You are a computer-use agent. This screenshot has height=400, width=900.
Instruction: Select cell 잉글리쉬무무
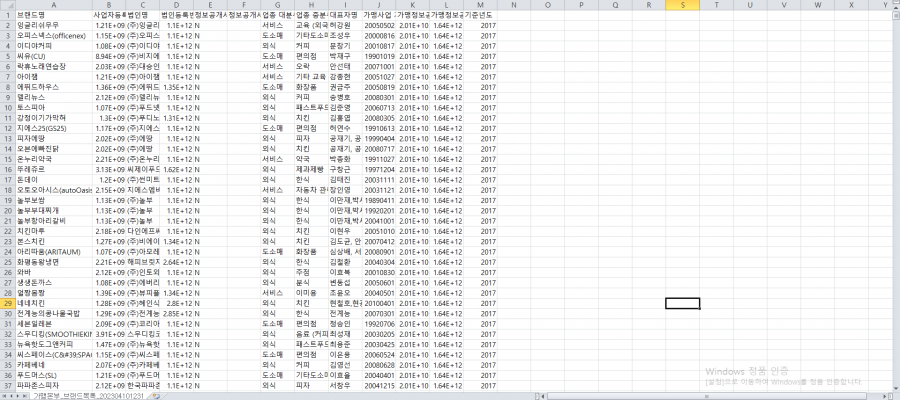pos(53,26)
